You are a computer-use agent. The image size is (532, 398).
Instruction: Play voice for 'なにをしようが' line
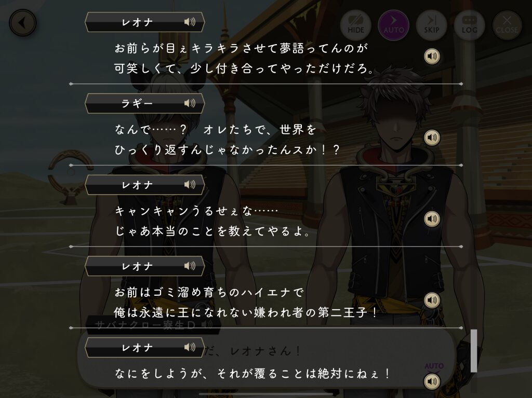(432, 382)
